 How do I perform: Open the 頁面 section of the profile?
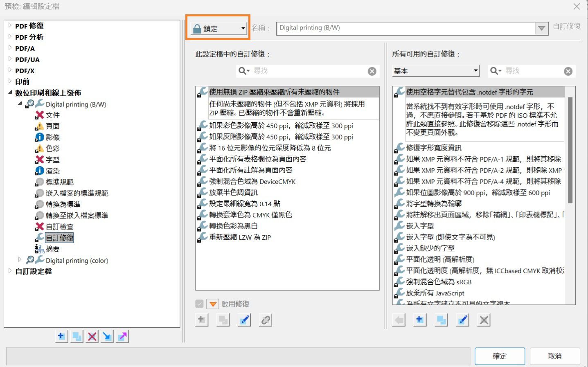52,126
